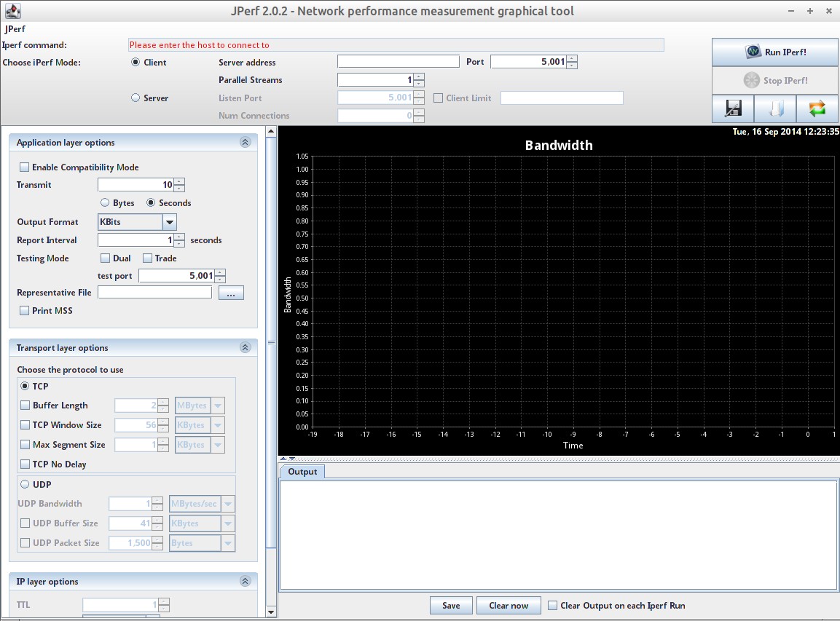Viewport: 840px width, 621px height.
Task: Decrease Parallel Streams with down arrow
Action: coord(419,84)
